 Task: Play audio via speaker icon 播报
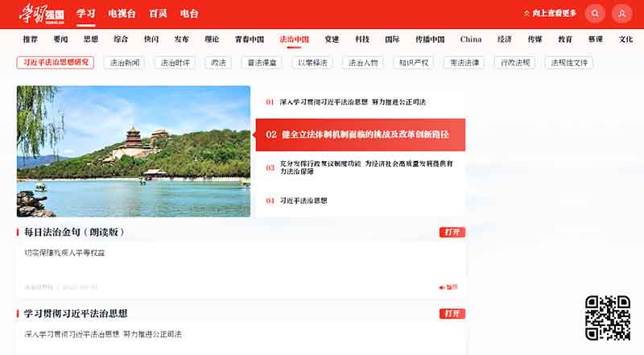448,287
